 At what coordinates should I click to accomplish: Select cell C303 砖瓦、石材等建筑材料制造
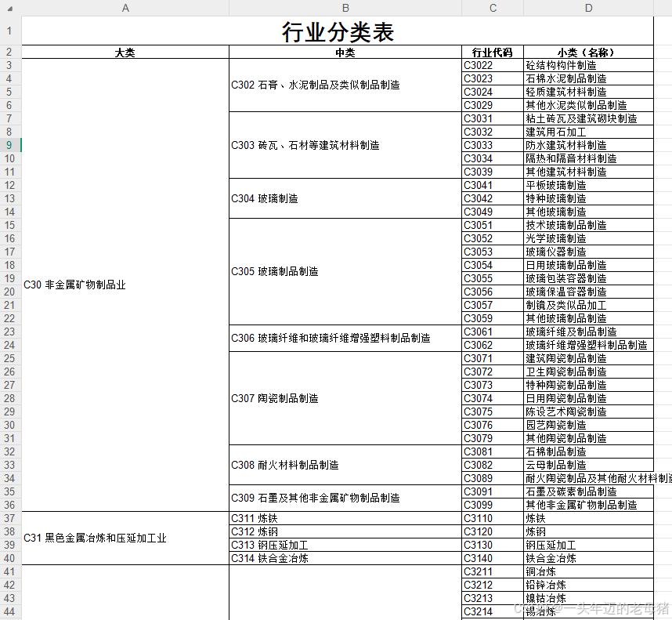345,145
